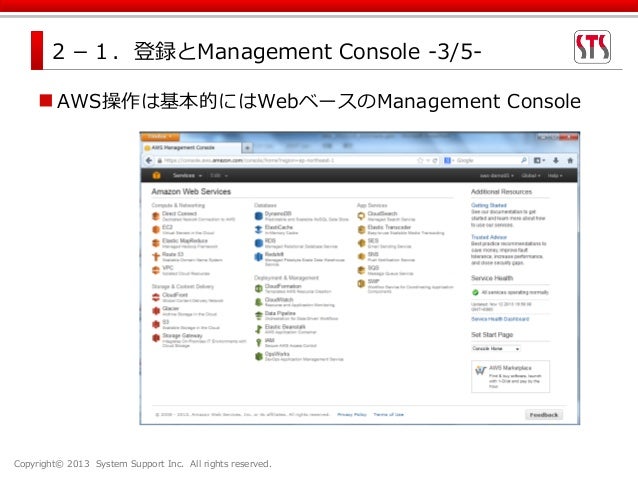Click the Storage Gateway text link
638x479 pixels.
(182, 336)
